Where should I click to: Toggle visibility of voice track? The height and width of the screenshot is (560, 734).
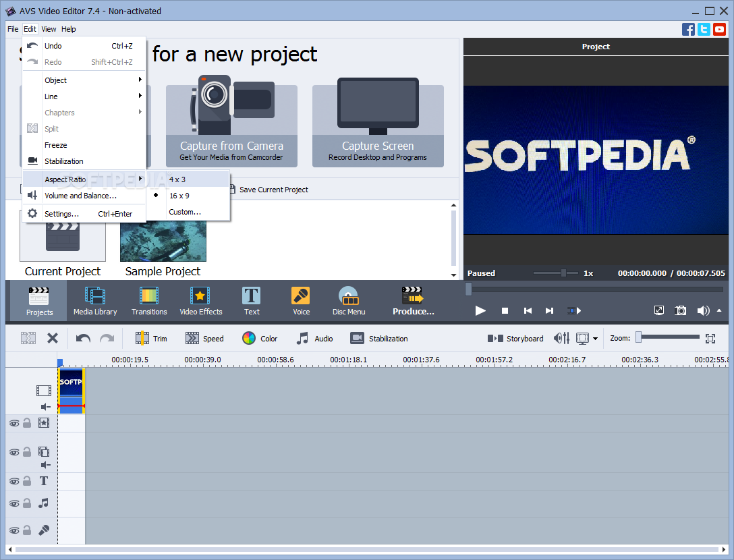(14, 530)
